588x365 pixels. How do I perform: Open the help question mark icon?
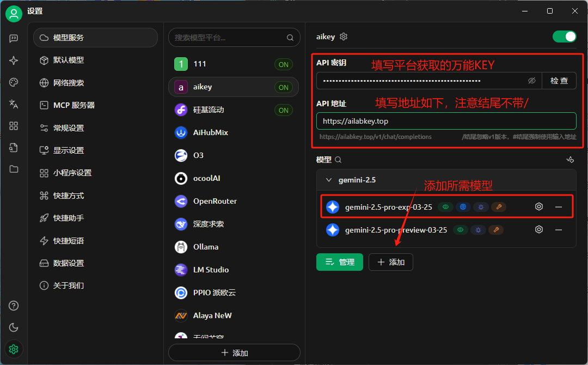[14, 306]
